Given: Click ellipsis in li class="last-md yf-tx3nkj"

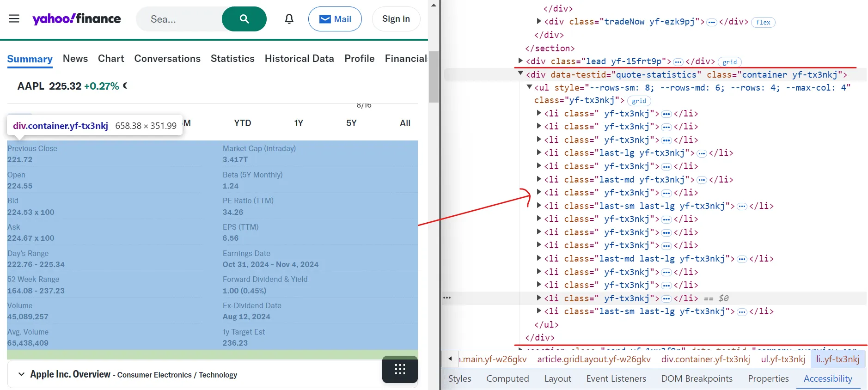Looking at the screenshot, I should [x=702, y=180].
